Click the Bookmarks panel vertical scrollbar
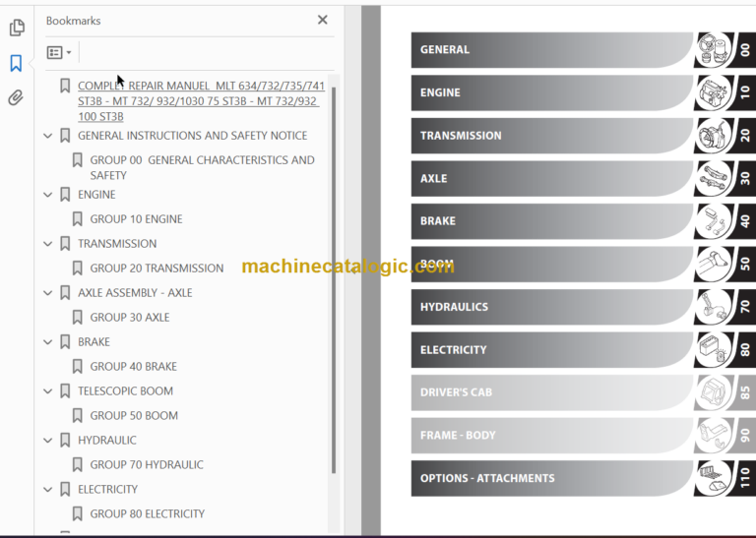Image resolution: width=756 pixels, height=538 pixels. tap(334, 280)
